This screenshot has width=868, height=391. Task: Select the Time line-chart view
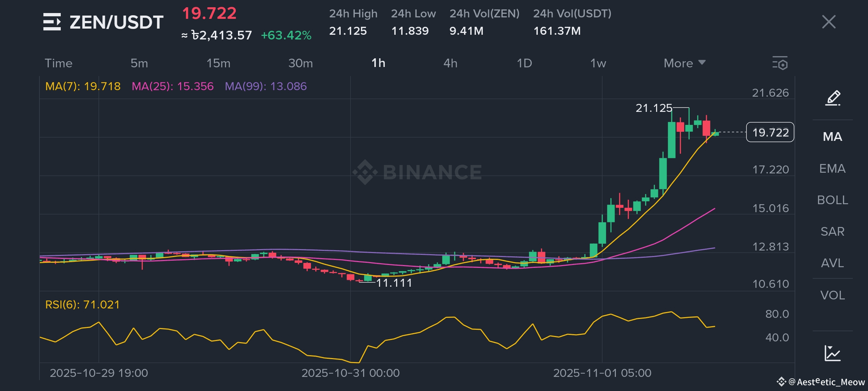(59, 63)
